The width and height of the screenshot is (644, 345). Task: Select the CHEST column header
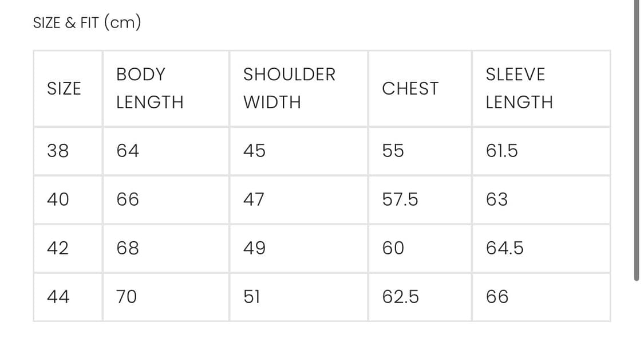click(x=410, y=88)
